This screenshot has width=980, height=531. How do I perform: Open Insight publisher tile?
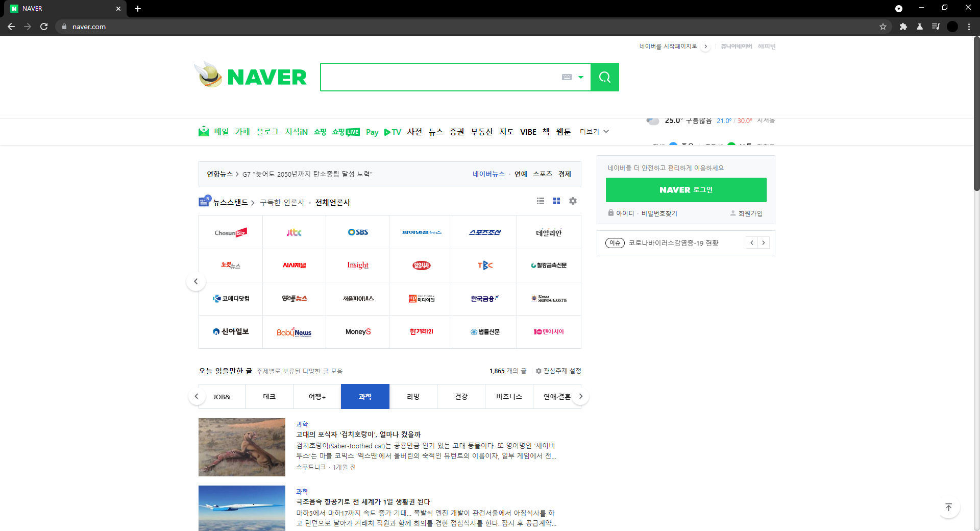[358, 265]
